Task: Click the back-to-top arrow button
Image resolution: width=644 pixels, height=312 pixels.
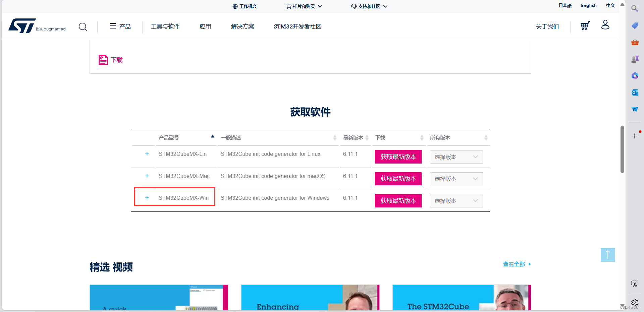Action: [x=608, y=255]
